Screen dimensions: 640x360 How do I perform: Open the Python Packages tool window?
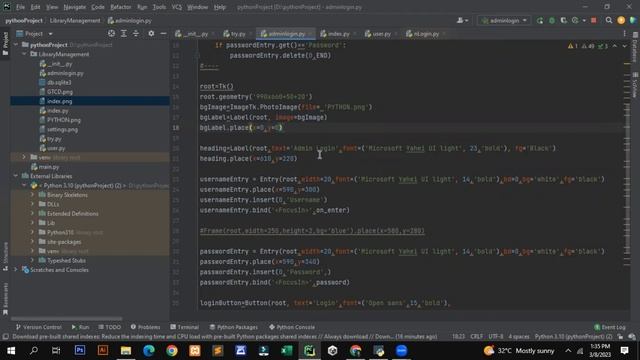click(233, 327)
